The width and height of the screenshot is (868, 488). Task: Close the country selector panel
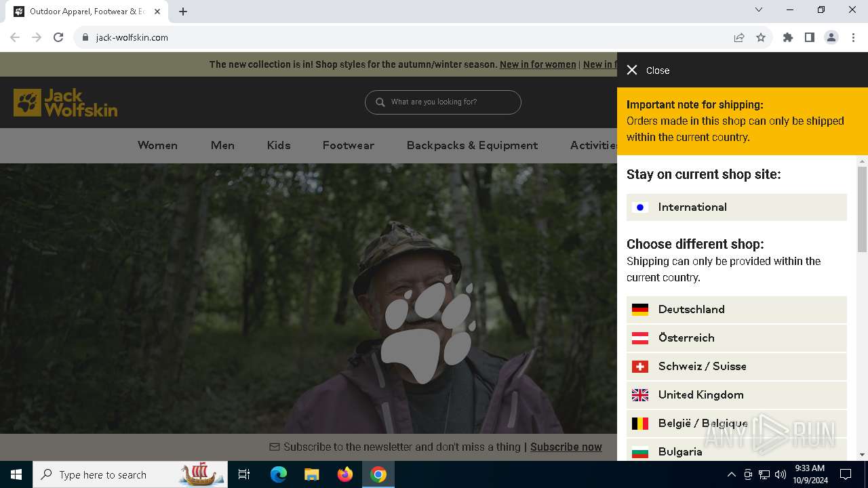coord(648,70)
